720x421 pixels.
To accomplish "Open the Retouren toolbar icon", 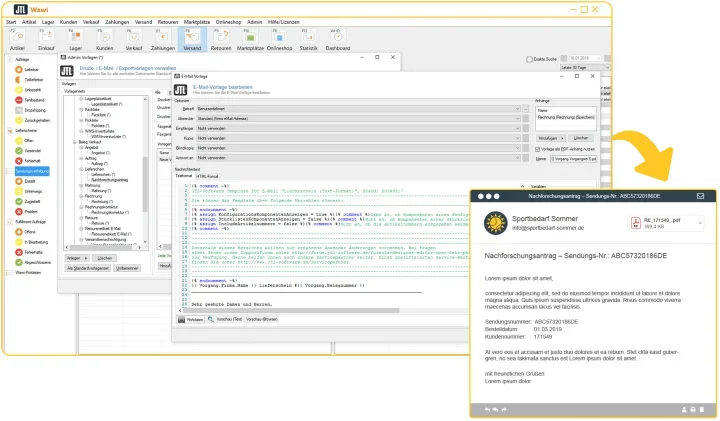I will pos(221,39).
